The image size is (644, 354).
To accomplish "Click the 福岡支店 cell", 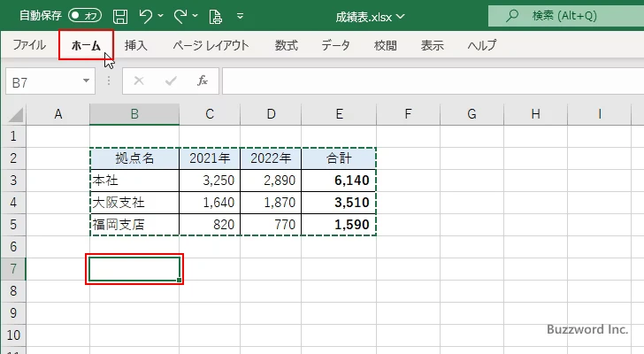I will point(134,225).
